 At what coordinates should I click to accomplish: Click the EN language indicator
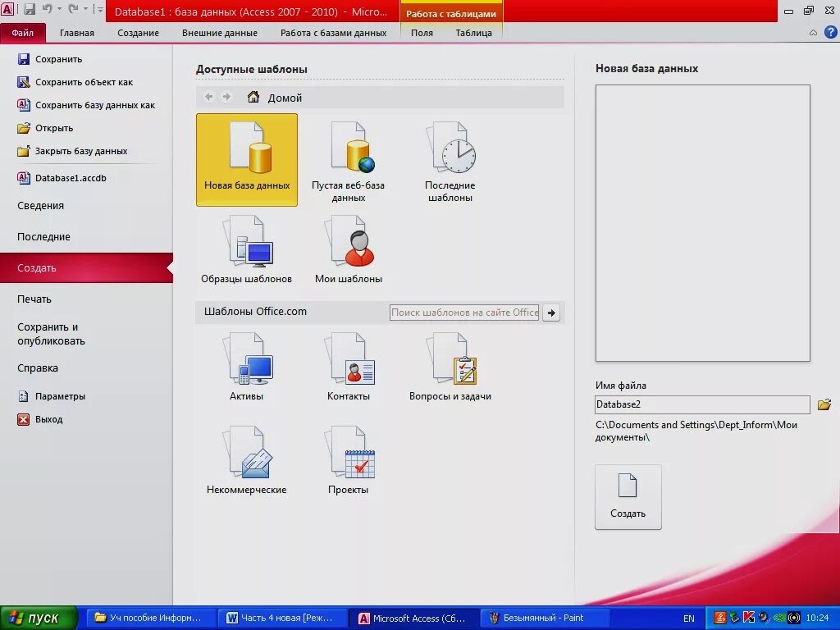coord(689,619)
